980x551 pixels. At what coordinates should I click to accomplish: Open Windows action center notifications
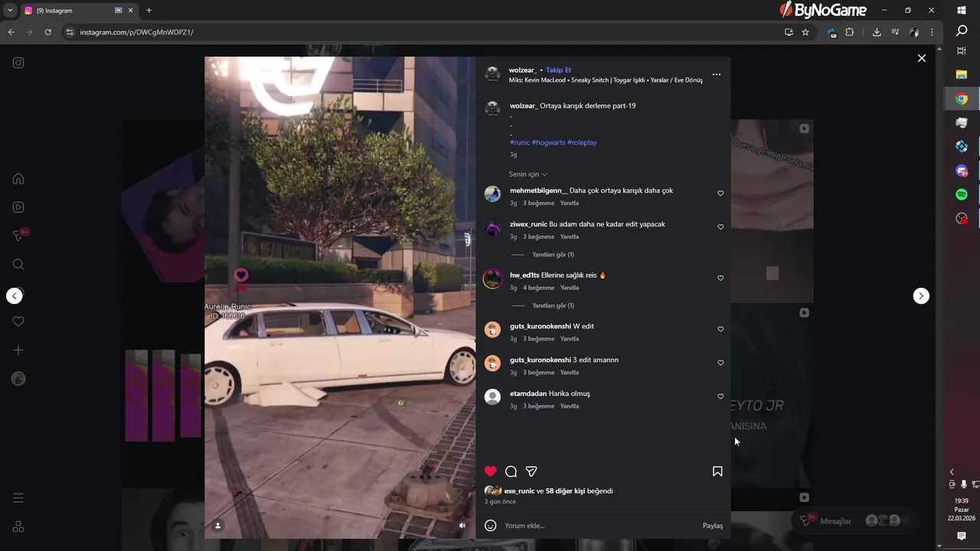[962, 536]
